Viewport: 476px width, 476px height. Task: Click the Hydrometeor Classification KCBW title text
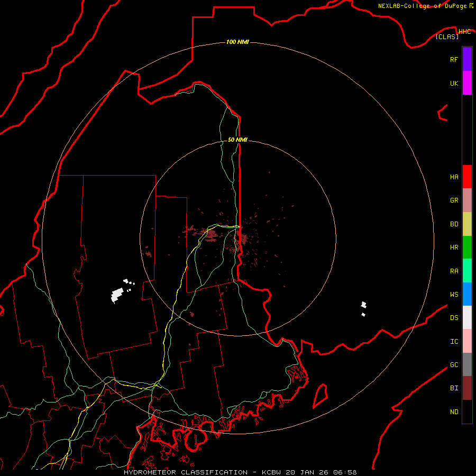240,472
